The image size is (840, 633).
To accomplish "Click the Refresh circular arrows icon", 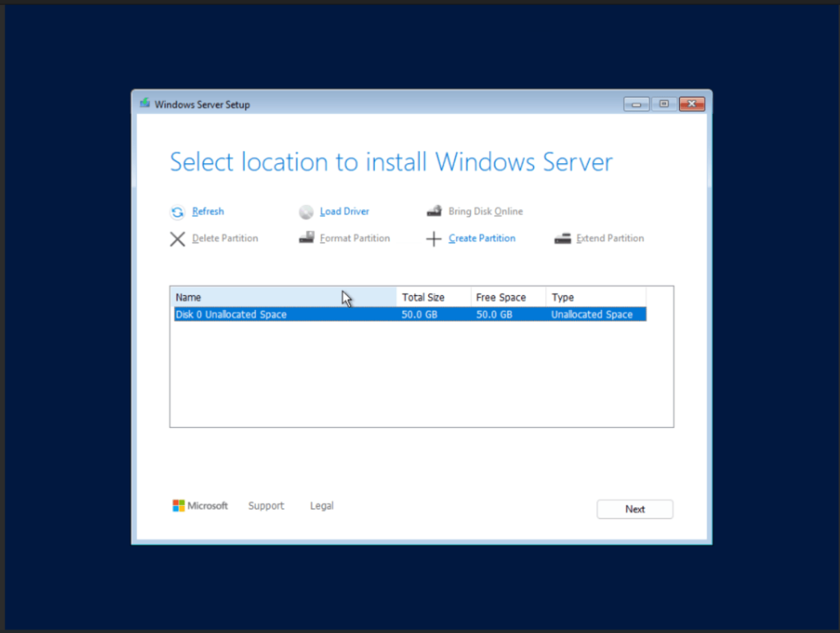I will click(x=177, y=212).
